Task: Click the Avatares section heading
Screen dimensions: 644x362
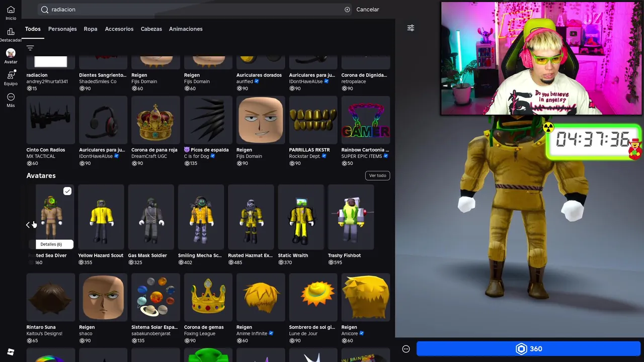Action: pos(41,175)
